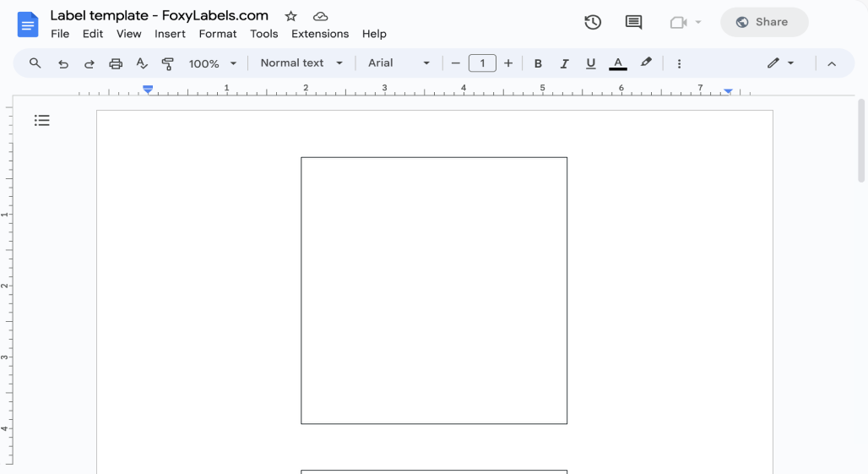Open the Google Docs home icon

[x=28, y=25]
